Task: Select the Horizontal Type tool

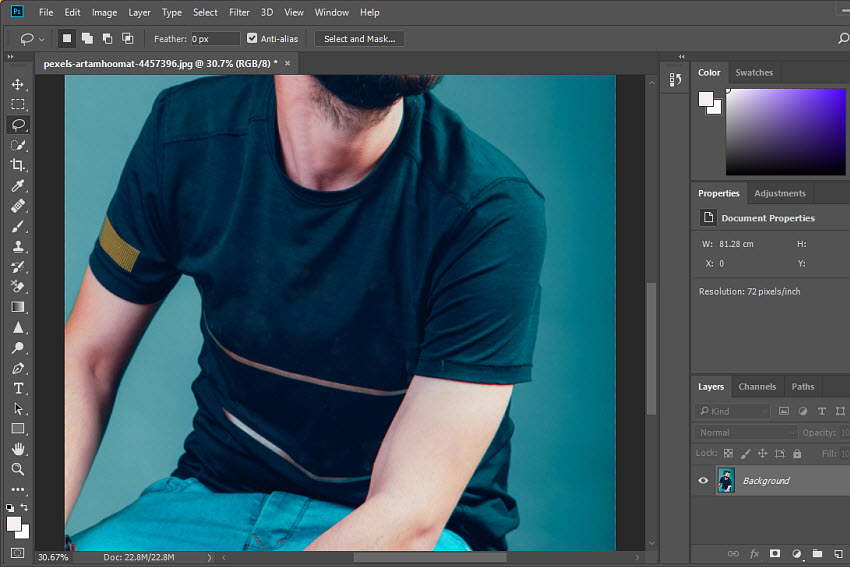Action: point(18,389)
